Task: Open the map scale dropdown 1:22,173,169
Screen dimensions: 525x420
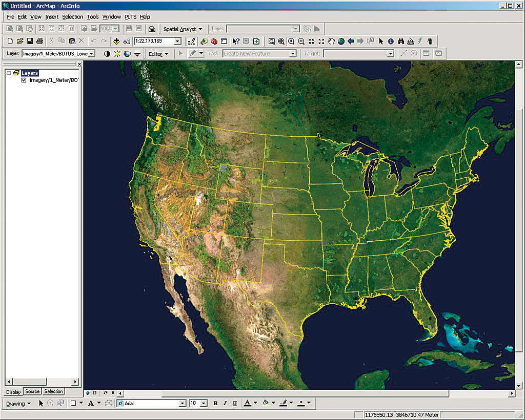Action: click(x=177, y=41)
